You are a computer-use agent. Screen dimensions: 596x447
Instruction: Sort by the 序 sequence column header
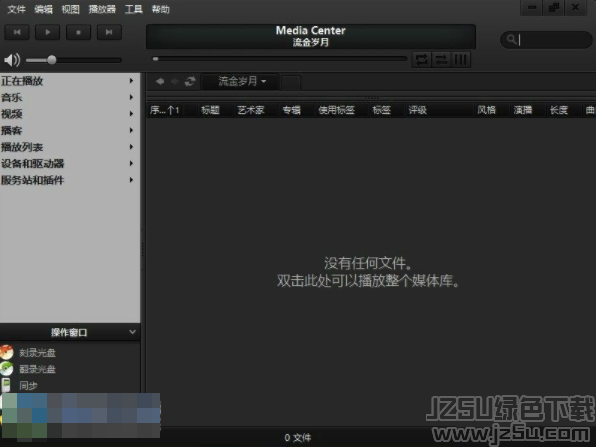click(164, 110)
